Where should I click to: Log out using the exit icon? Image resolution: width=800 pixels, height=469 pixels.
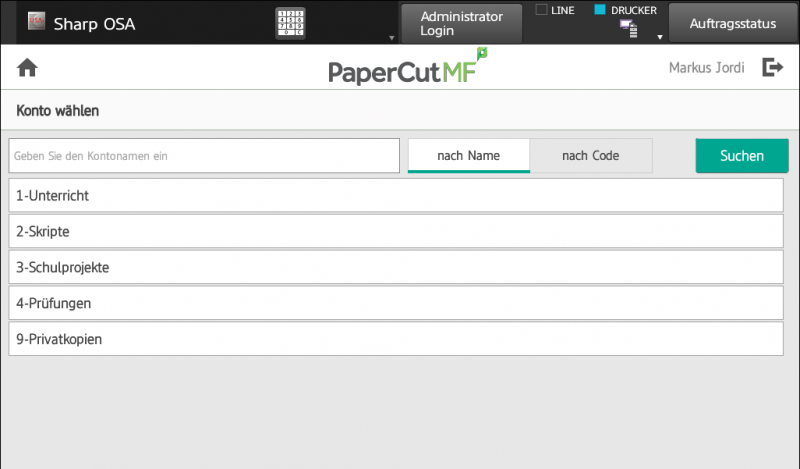772,68
